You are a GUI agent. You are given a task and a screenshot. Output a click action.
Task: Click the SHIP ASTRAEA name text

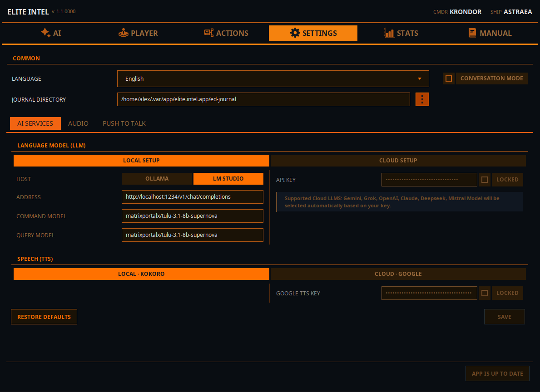point(518,12)
